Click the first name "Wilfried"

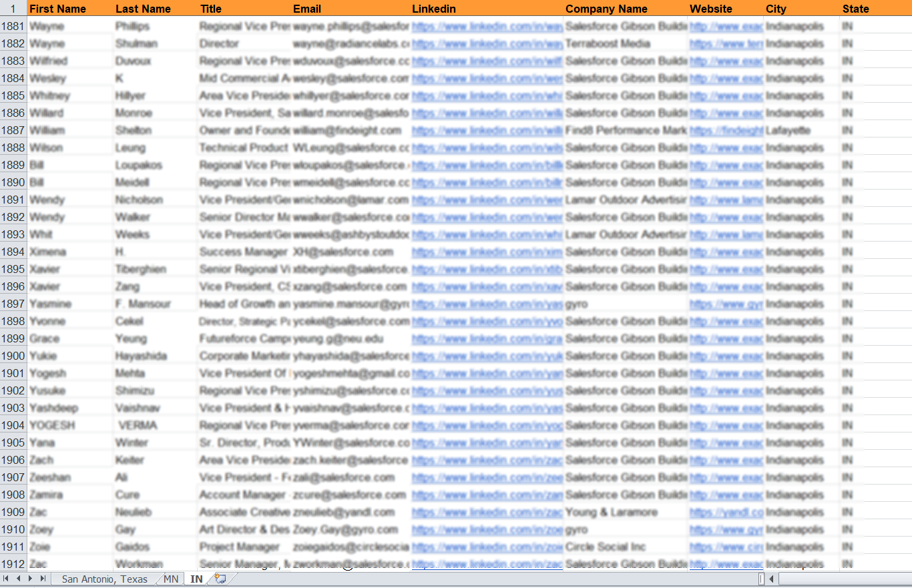(48, 61)
